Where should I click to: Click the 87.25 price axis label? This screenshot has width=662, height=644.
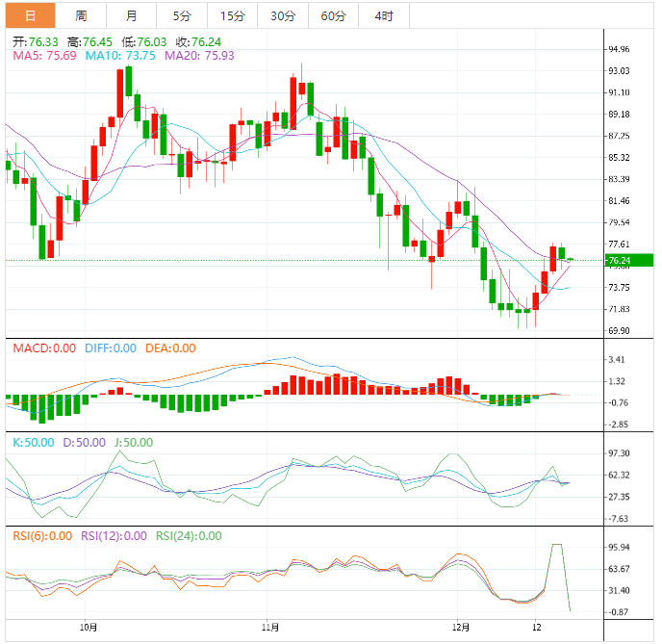tap(619, 136)
